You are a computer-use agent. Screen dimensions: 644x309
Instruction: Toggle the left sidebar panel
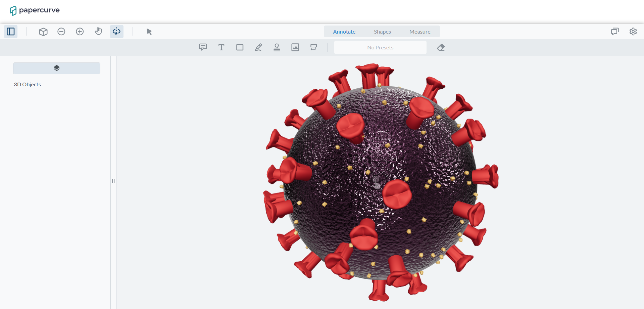coord(10,31)
